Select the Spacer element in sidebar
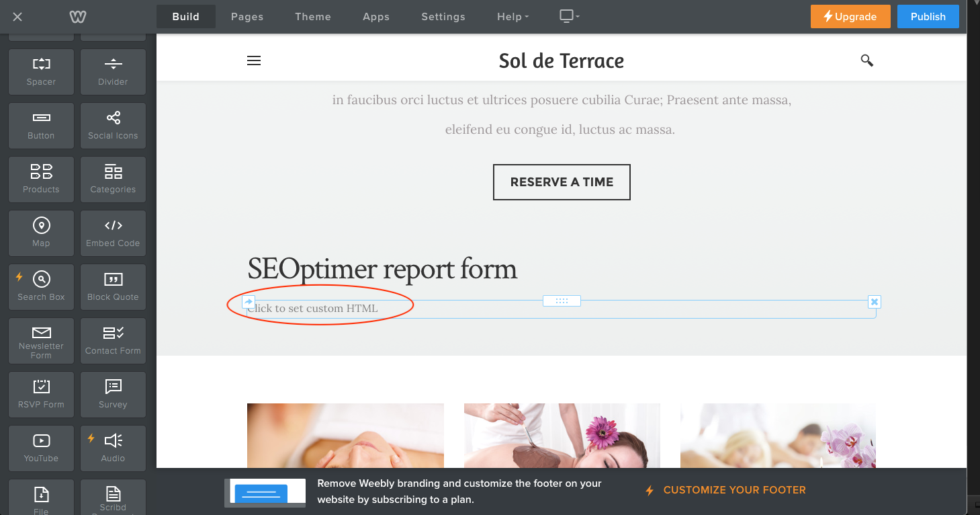Viewport: 980px width, 515px height. [x=41, y=71]
